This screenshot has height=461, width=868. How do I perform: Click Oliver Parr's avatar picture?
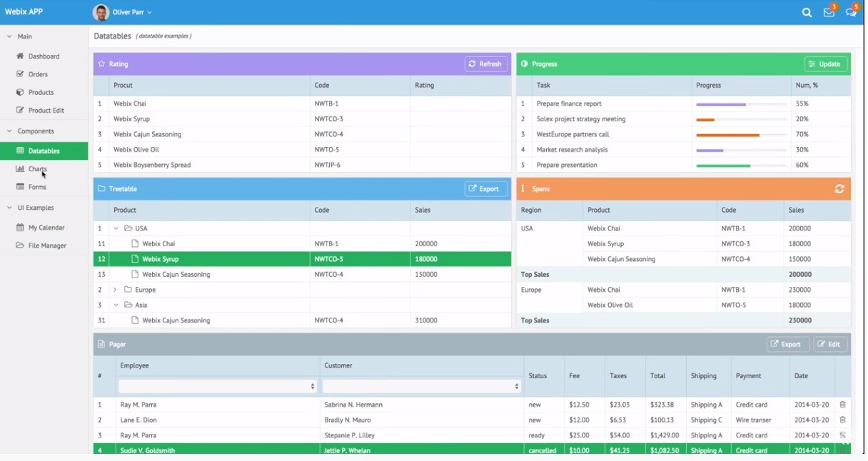pos(101,12)
